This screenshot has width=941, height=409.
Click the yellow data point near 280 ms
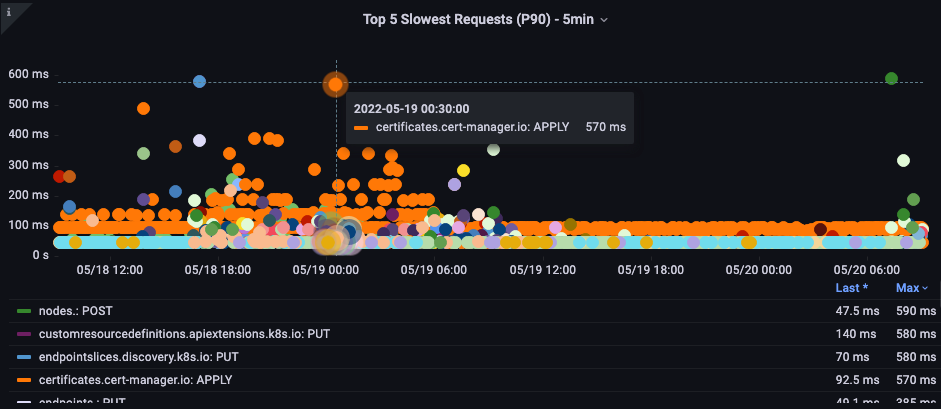(463, 171)
